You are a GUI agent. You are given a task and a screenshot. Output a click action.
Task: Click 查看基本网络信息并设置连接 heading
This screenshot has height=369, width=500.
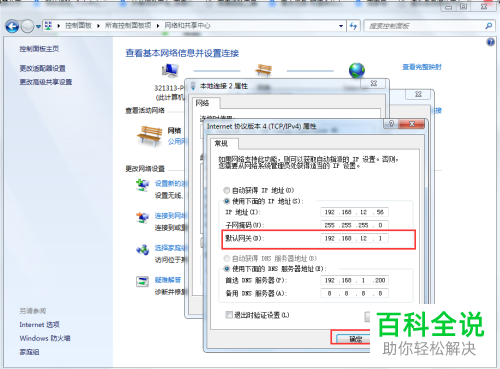point(182,53)
